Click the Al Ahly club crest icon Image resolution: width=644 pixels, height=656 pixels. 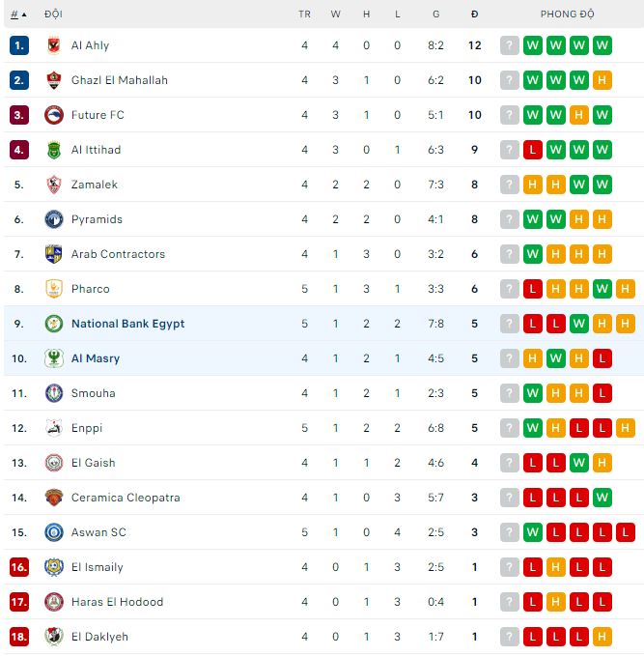tap(54, 45)
